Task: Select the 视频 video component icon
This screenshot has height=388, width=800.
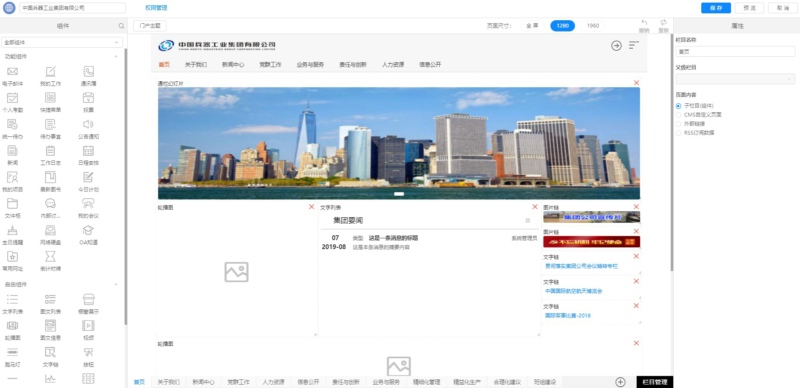Action: pyautogui.click(x=88, y=325)
